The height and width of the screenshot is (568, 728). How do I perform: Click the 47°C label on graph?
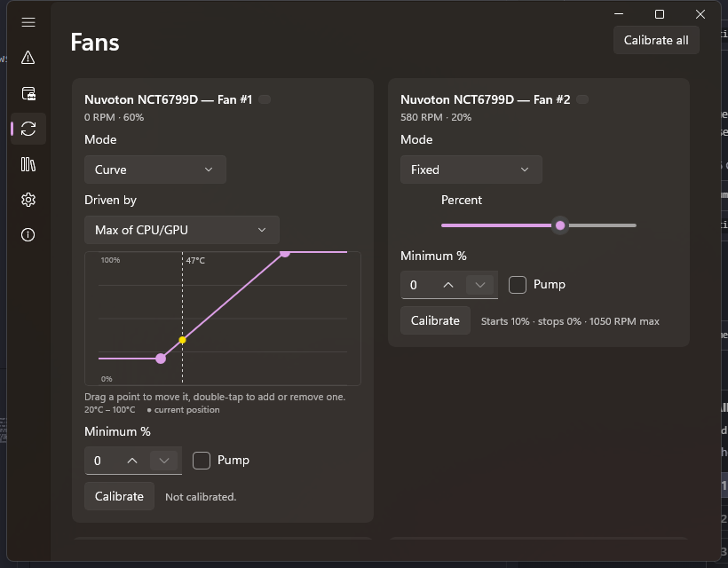tap(195, 261)
